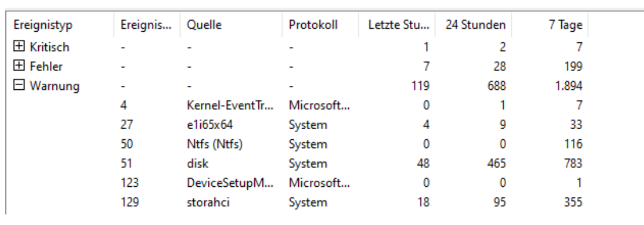Click event ID 4
The height and width of the screenshot is (225, 644).
click(124, 105)
